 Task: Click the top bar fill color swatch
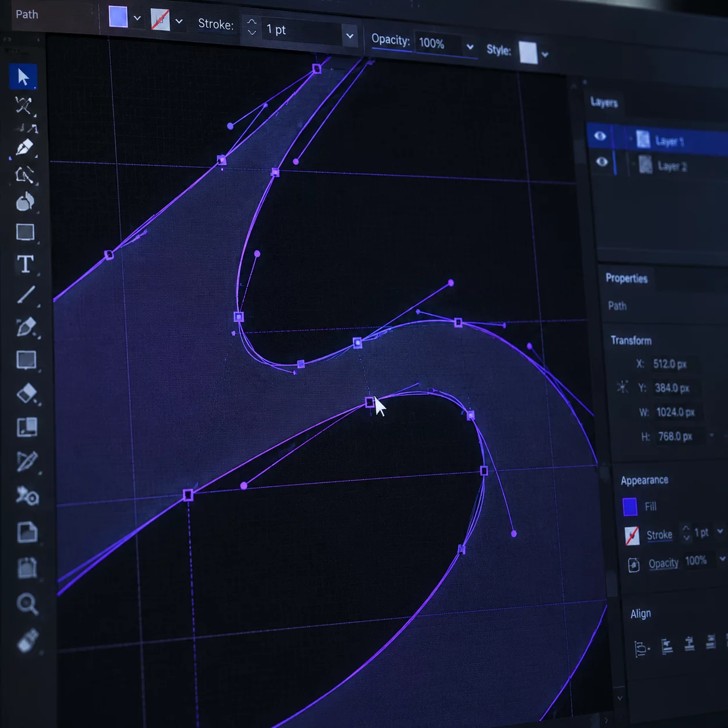click(118, 17)
